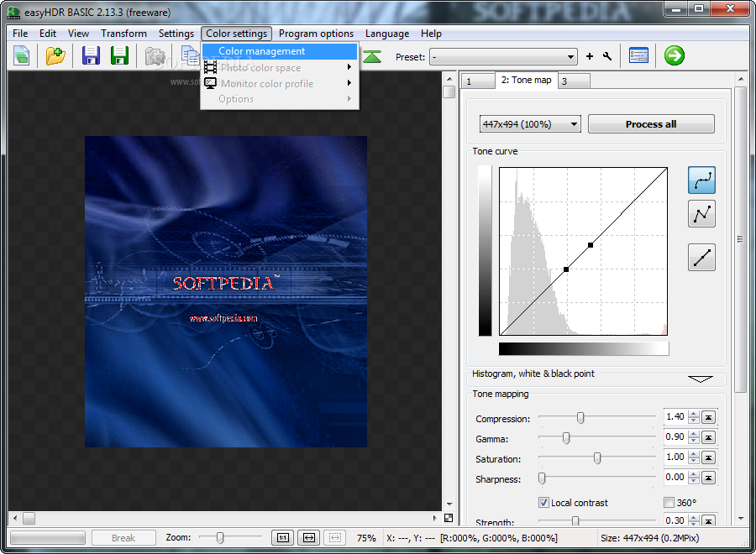756x554 pixels.
Task: Click the Compression value field 1.40
Action: coord(675,416)
